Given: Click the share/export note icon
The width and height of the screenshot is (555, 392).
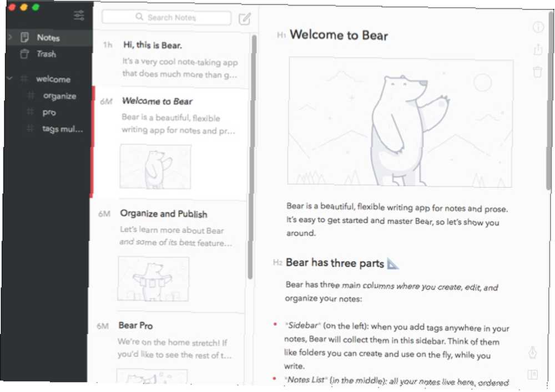Looking at the screenshot, I should [538, 49].
